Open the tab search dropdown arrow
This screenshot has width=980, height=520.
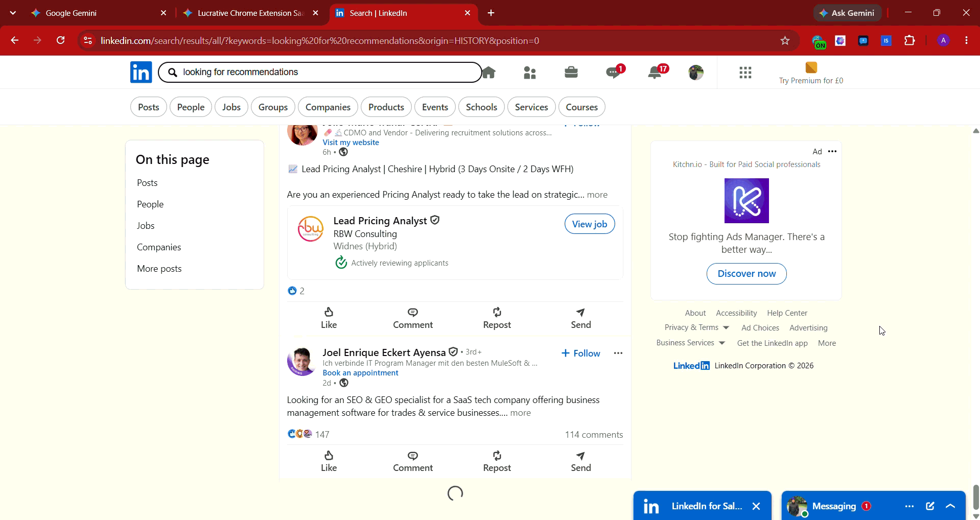[x=13, y=13]
